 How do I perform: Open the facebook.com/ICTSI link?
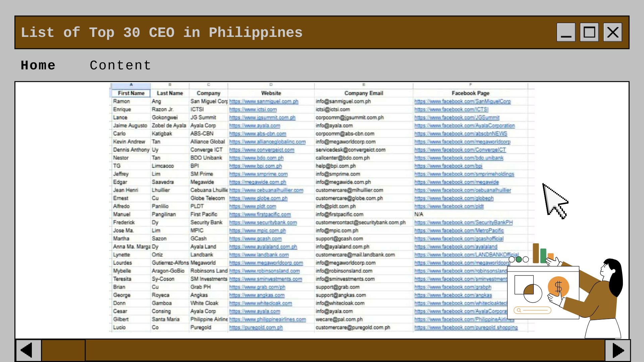pos(451,109)
